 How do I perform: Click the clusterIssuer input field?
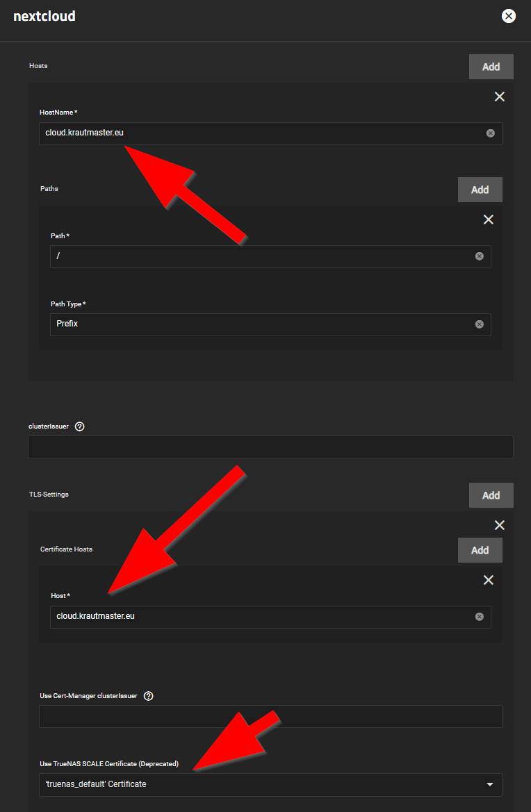pos(270,447)
